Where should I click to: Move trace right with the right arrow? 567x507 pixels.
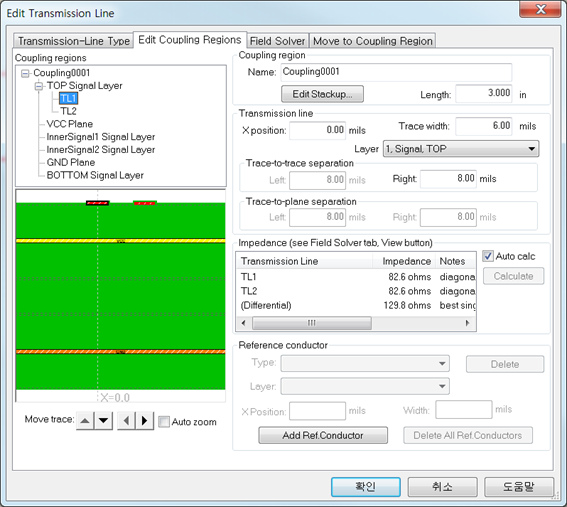pos(145,421)
